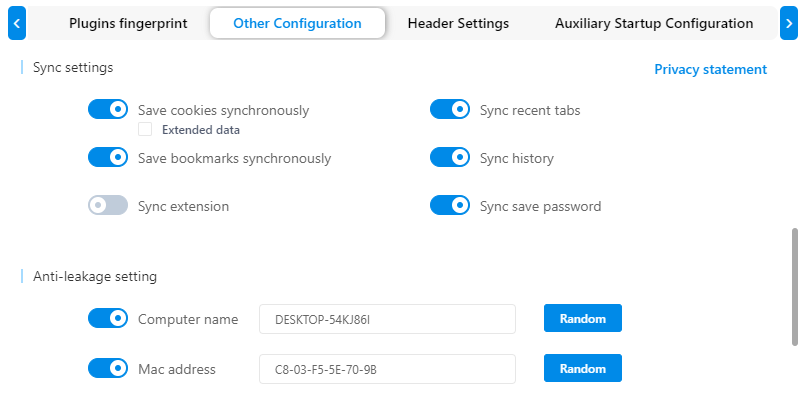Toggle the Sync save password switch
Viewport: 802px width, 399px height.
tap(450, 205)
